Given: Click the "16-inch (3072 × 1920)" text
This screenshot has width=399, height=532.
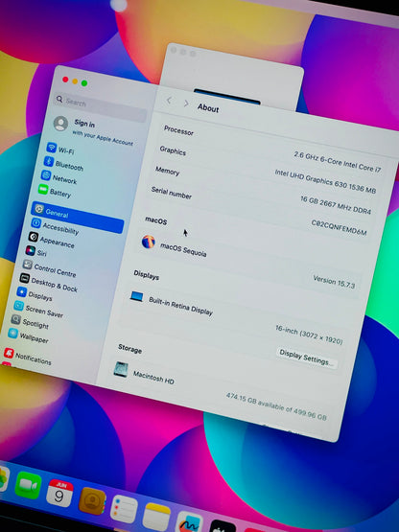Looking at the screenshot, I should 309,335.
